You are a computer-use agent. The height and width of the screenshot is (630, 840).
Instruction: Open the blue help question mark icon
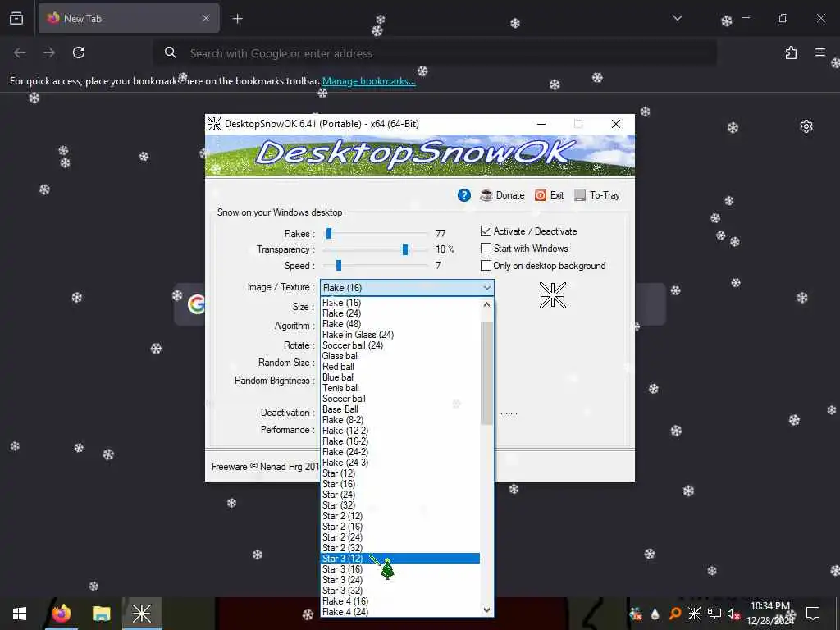tap(464, 195)
